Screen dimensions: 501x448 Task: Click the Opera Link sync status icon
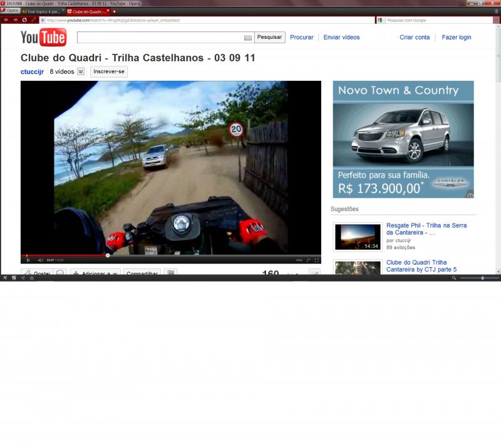coord(14,278)
